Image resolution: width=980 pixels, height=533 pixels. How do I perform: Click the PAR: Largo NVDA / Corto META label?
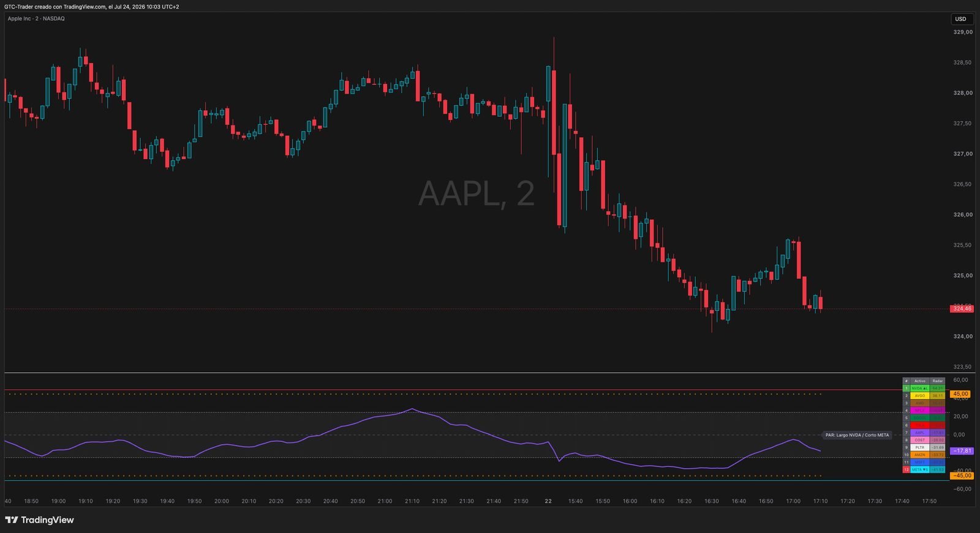tap(857, 435)
